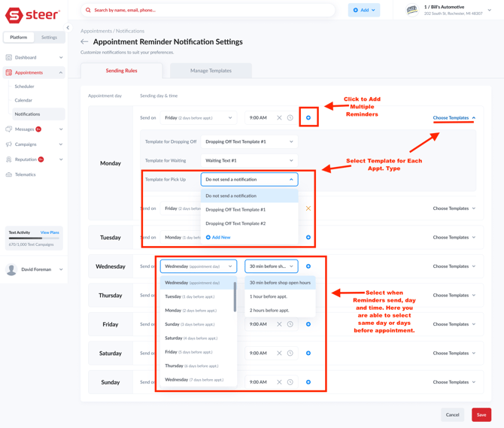Click the Steer logo

[32, 16]
